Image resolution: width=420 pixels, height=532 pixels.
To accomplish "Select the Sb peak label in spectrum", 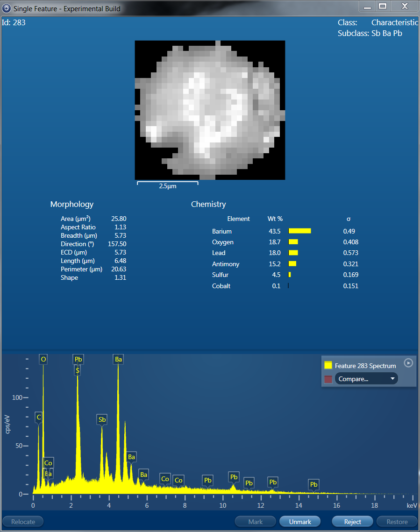I will 102,419.
